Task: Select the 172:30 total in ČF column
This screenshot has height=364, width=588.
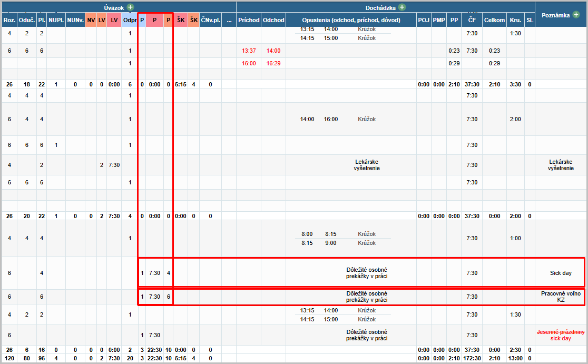Action: 472,359
